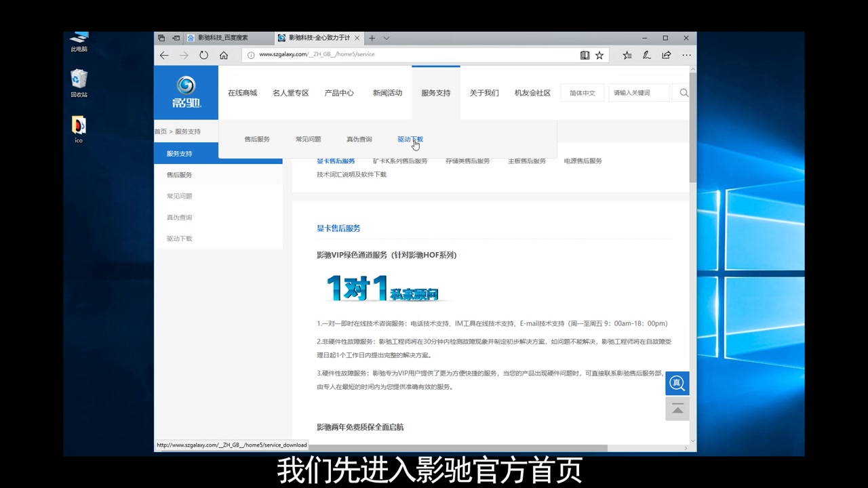Open 机友会社区 nav menu
The width and height of the screenshot is (868, 488).
click(532, 93)
